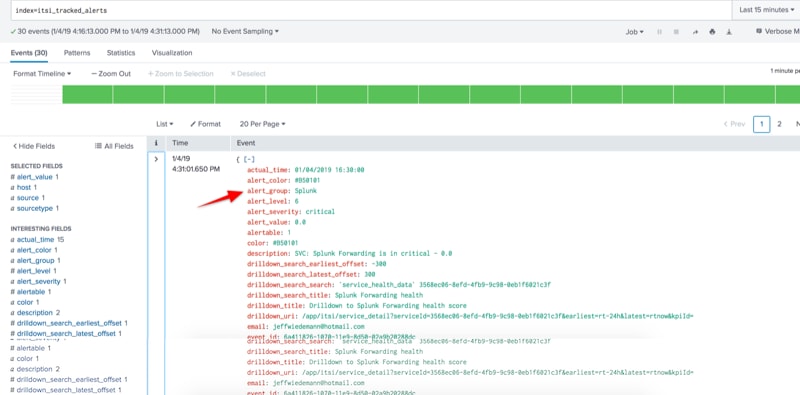Click Hide Fields in the sidebar

(x=34, y=146)
